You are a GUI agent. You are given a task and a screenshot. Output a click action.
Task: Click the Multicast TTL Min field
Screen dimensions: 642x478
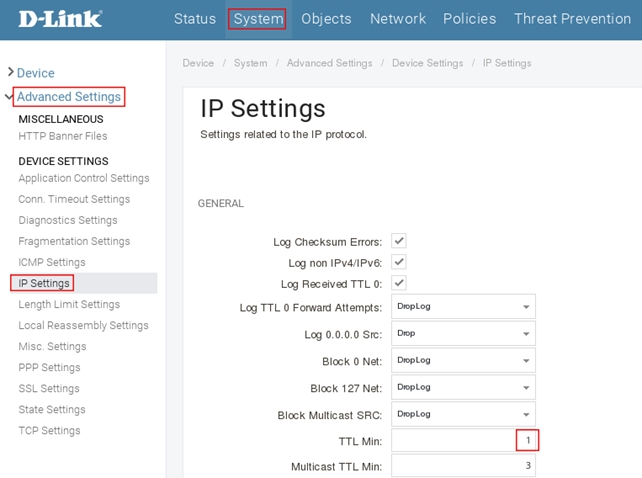[464, 466]
